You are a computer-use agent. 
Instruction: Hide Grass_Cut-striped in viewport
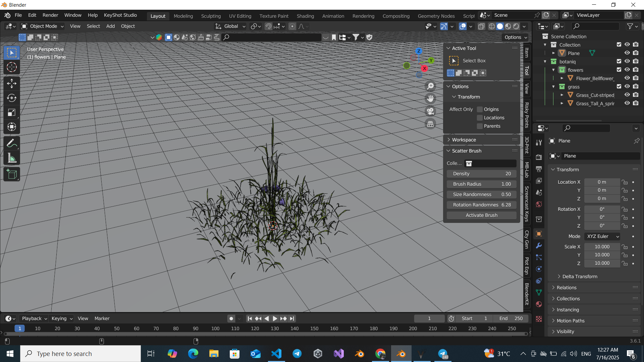point(627,95)
